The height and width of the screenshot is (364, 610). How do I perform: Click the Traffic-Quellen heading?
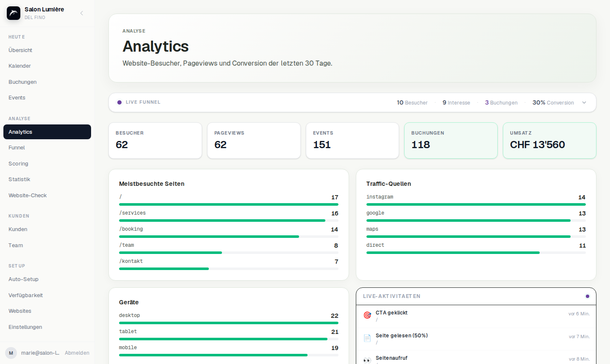click(x=388, y=184)
